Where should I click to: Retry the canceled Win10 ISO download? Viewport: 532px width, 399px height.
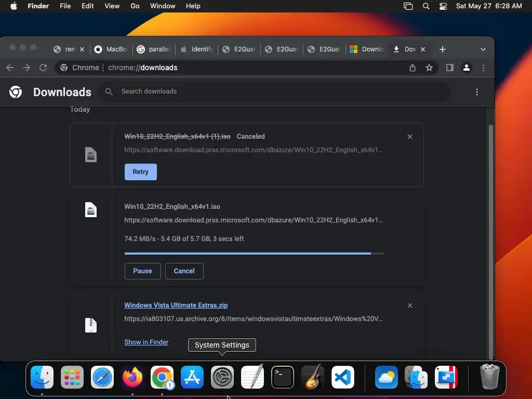pyautogui.click(x=140, y=171)
